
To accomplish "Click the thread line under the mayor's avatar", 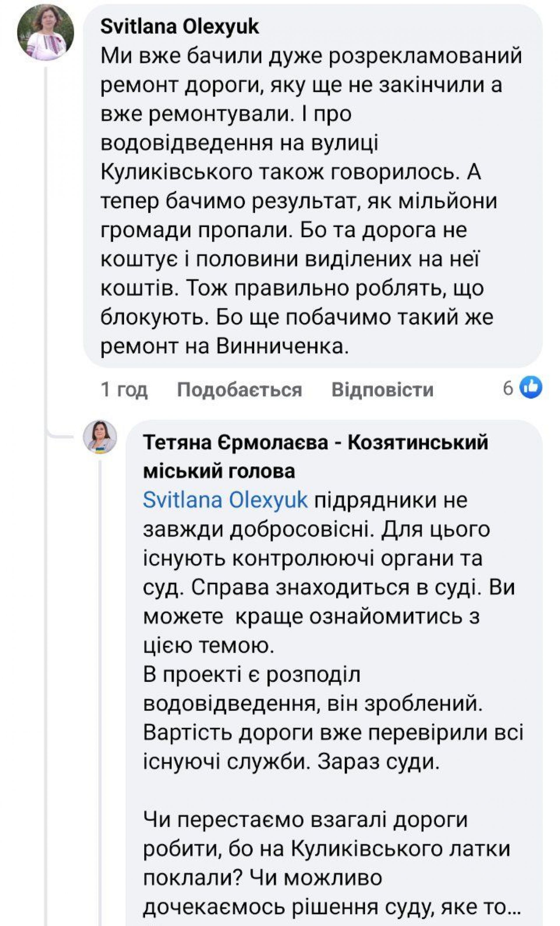I will pos(100,677).
